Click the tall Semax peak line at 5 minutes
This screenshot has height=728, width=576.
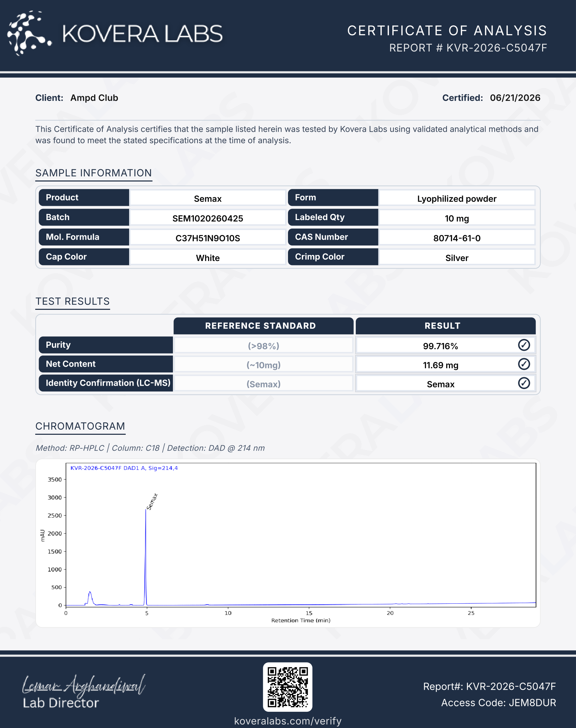coord(146,557)
